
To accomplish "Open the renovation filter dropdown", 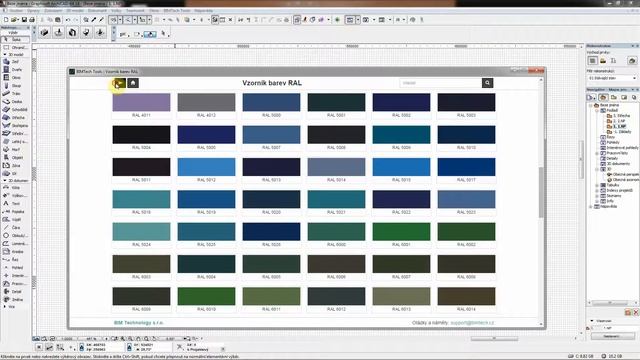I will coord(612,78).
